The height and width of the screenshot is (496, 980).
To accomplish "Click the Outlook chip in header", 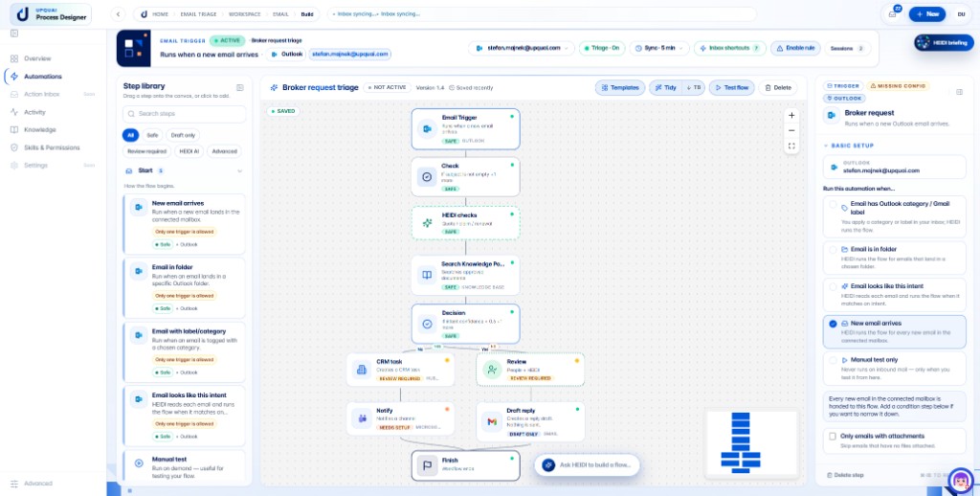I will pyautogui.click(x=287, y=55).
